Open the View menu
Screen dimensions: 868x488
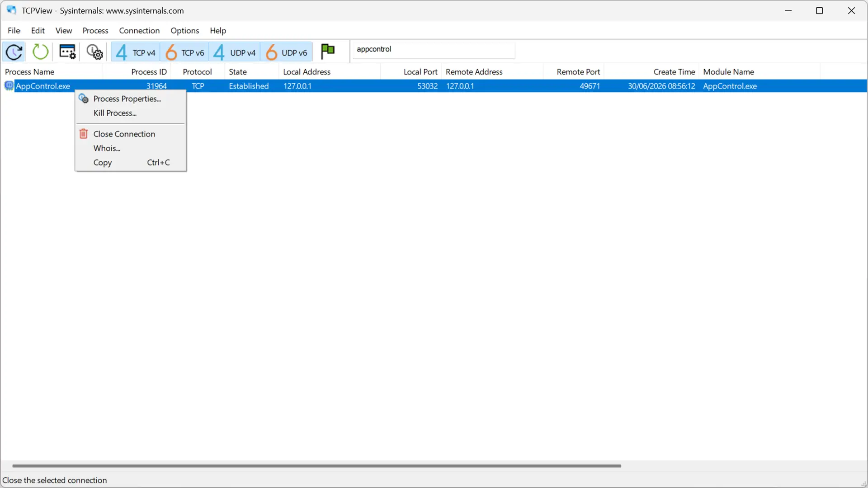tap(64, 30)
